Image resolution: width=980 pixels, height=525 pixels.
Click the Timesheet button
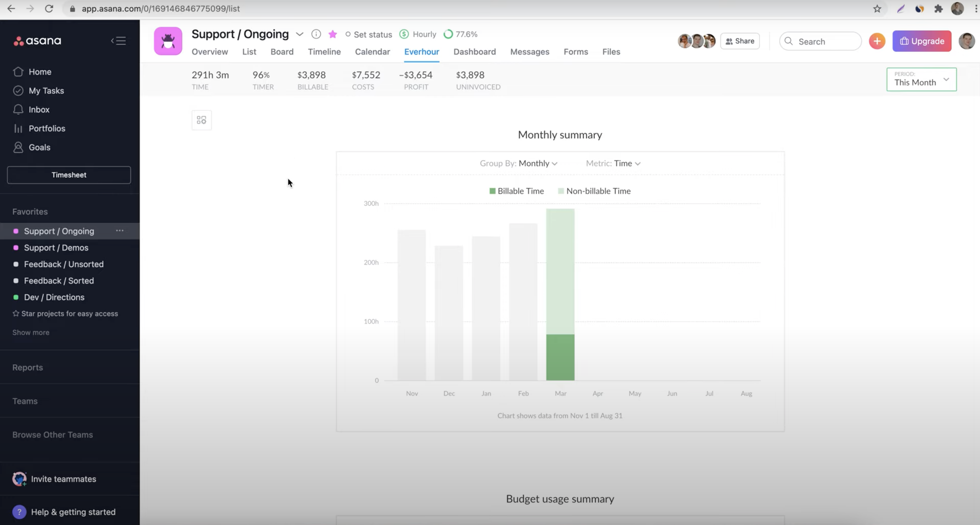69,175
